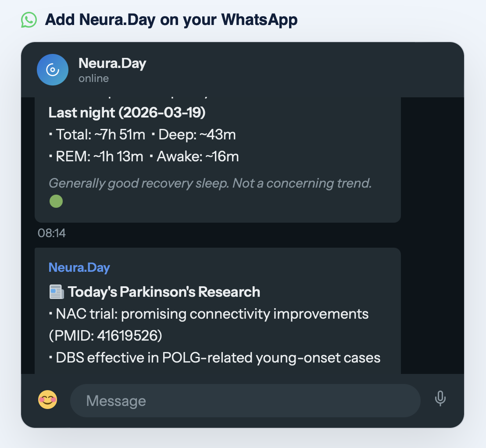Click the Neura.Day contact name in header
This screenshot has height=448, width=486.
[x=112, y=64]
